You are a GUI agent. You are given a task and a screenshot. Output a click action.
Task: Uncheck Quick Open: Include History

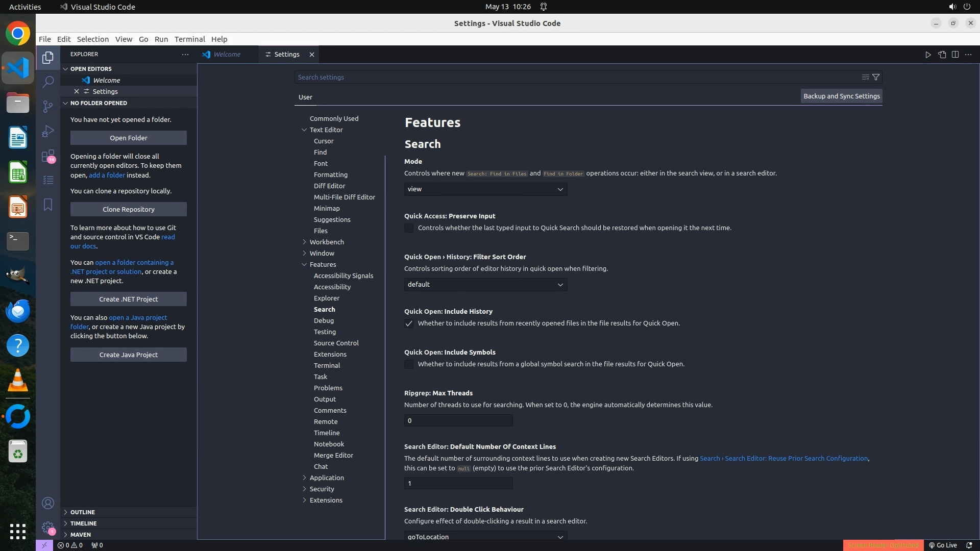pyautogui.click(x=409, y=323)
